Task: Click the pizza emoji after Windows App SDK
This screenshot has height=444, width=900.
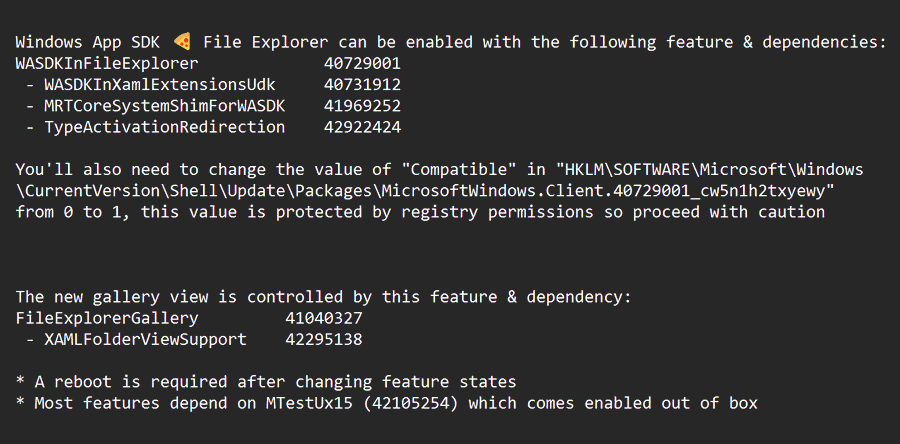Action: 182,42
